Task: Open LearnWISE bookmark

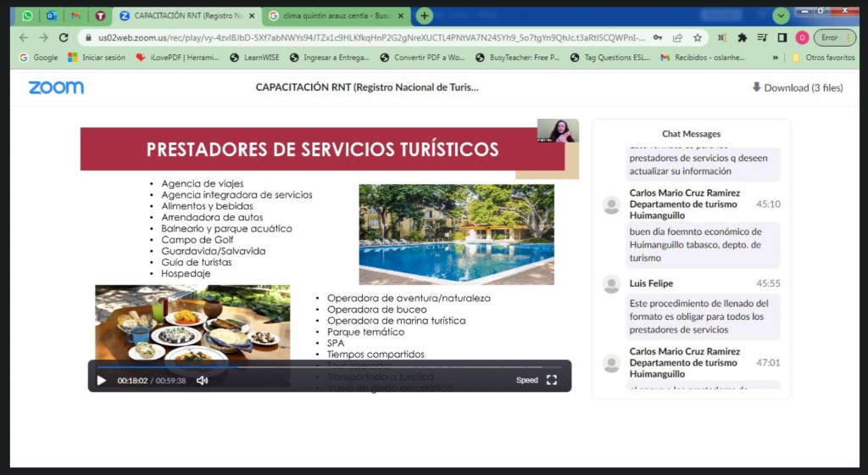Action: click(x=254, y=57)
